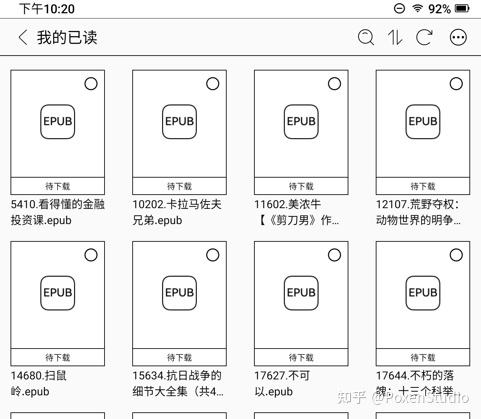
Task: Click the title 15634.抗日战争的细节大全集
Action: tap(178, 384)
